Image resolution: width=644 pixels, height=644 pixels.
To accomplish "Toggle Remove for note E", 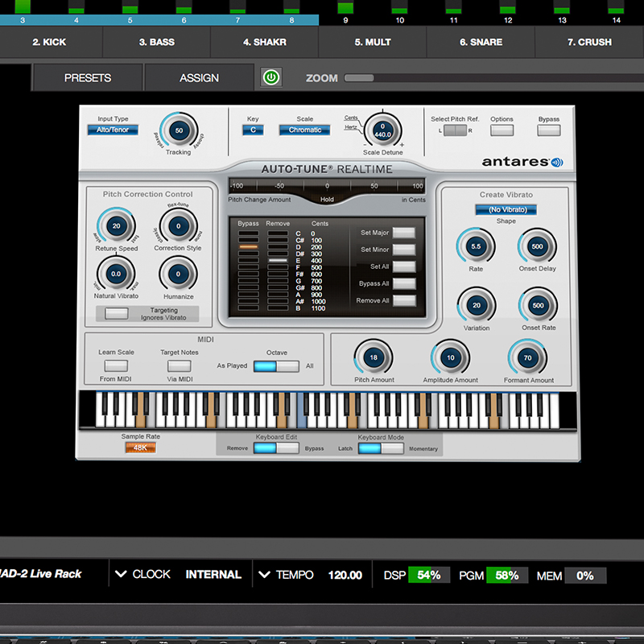I will [x=278, y=260].
